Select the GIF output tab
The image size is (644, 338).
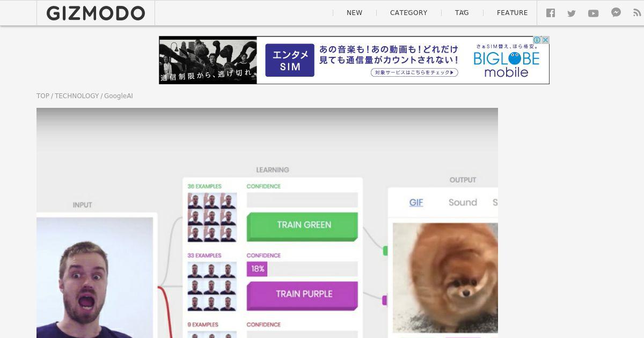click(416, 202)
